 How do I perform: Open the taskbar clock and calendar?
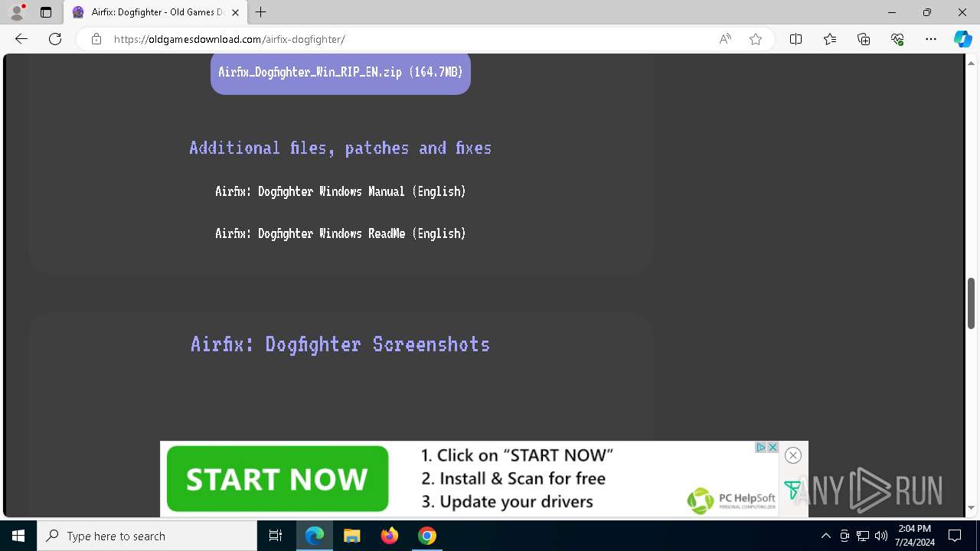(915, 536)
